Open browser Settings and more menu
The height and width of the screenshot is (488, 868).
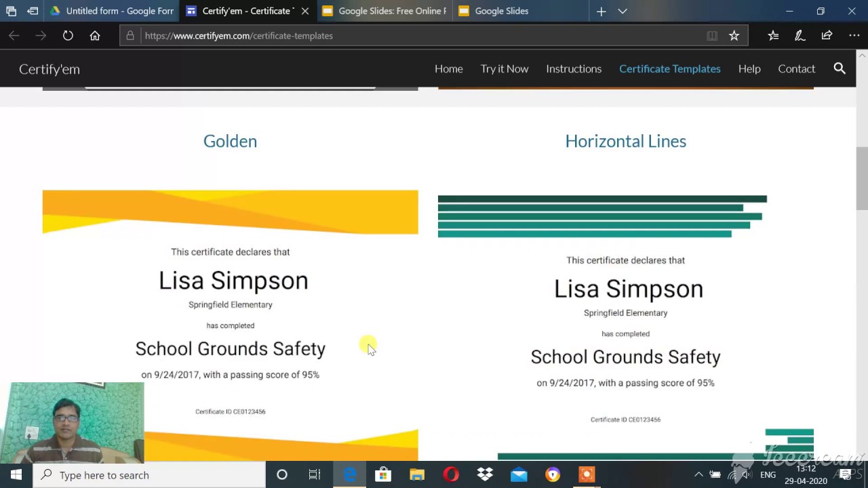(854, 36)
